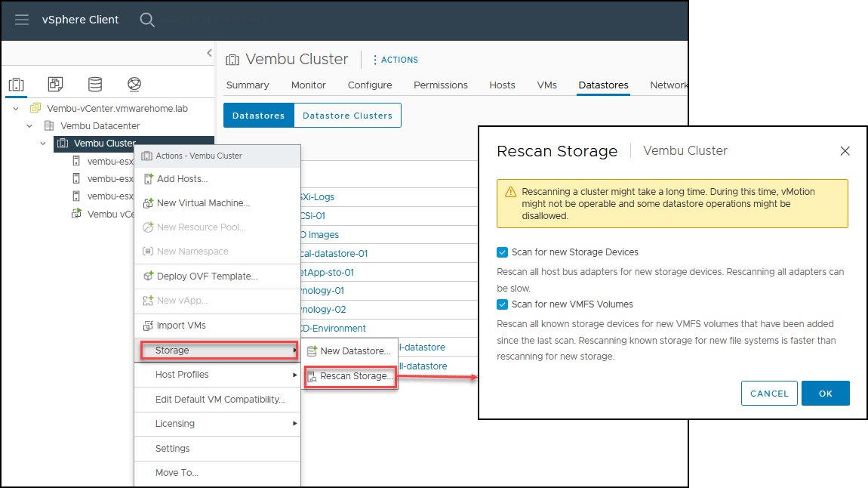The image size is (868, 488).
Task: Click the search magnifier icon
Action: coord(146,20)
